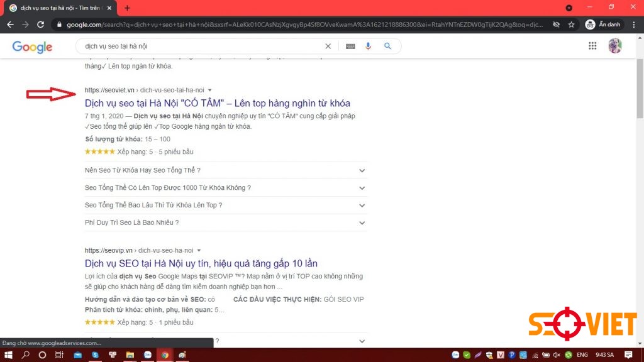Screen dimensions: 644x362
Task: Click the eye icon in the address bar
Action: 556,24
